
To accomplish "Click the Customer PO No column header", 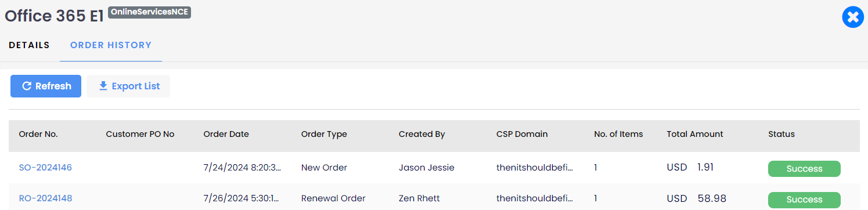I will tap(140, 134).
